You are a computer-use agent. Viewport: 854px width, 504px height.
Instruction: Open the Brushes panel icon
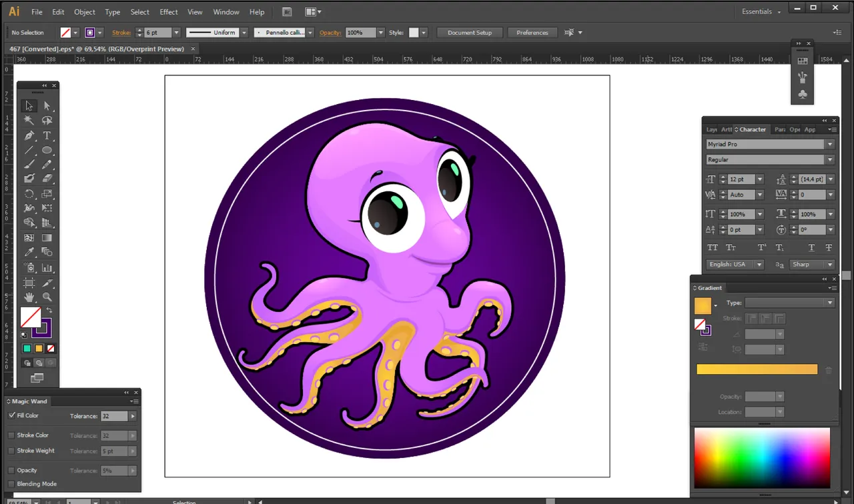[x=803, y=77]
